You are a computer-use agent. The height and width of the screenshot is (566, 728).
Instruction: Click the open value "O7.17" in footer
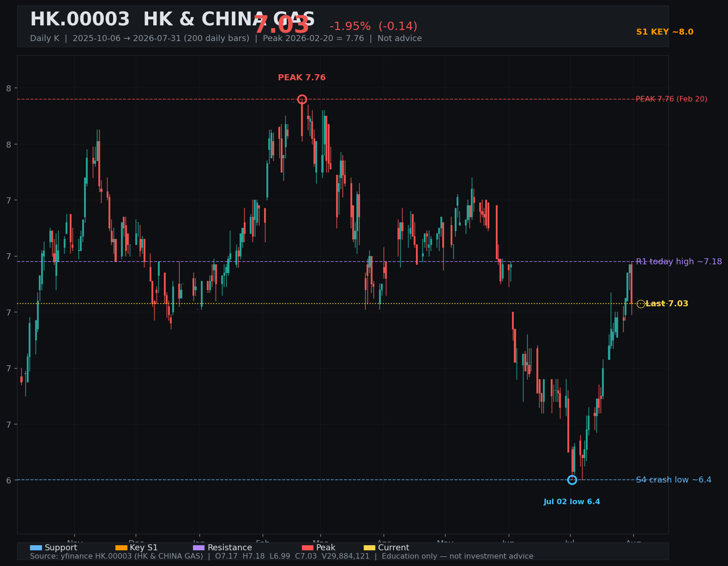pos(228,556)
